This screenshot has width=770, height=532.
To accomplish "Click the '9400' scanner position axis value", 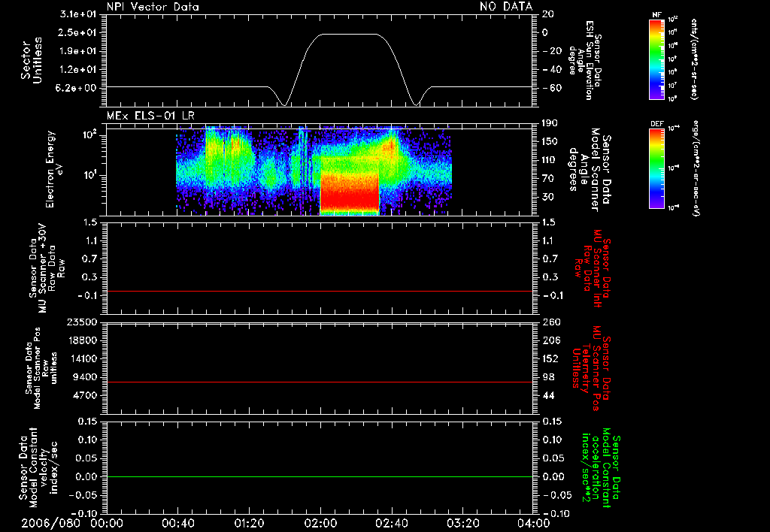I will (x=86, y=377).
